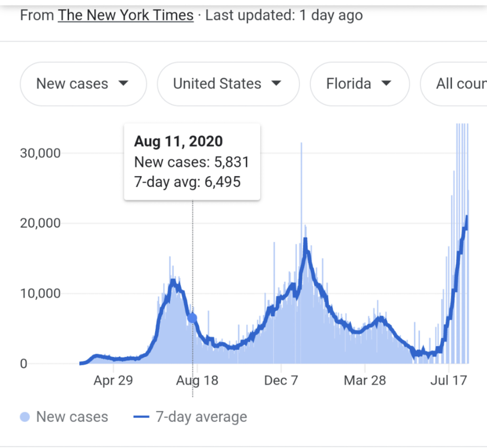Click the light blue New cases legend dot
The height and width of the screenshot is (448, 487).
(x=25, y=417)
